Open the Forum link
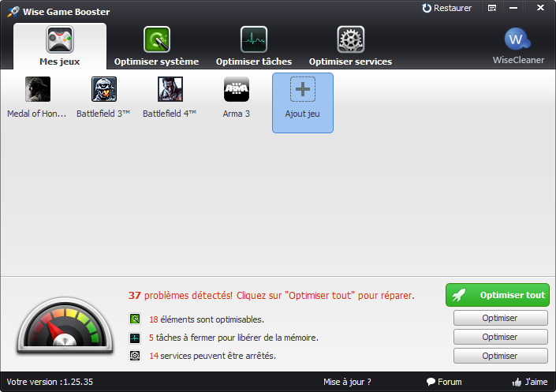This screenshot has height=392, width=556. tap(444, 382)
